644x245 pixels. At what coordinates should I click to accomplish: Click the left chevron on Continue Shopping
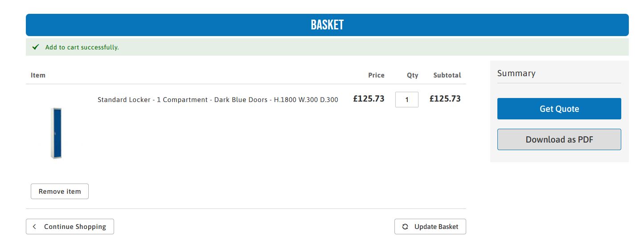point(35,227)
